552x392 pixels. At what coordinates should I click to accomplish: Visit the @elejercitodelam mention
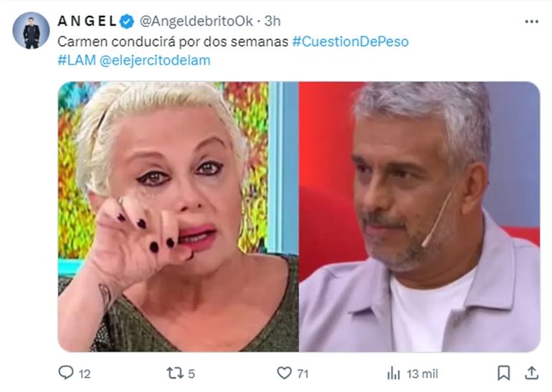point(155,60)
